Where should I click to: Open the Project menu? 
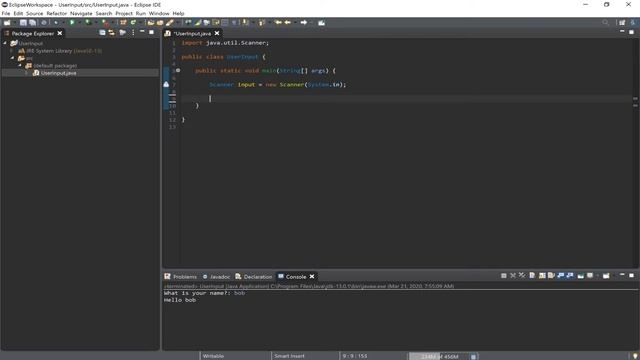click(124, 13)
